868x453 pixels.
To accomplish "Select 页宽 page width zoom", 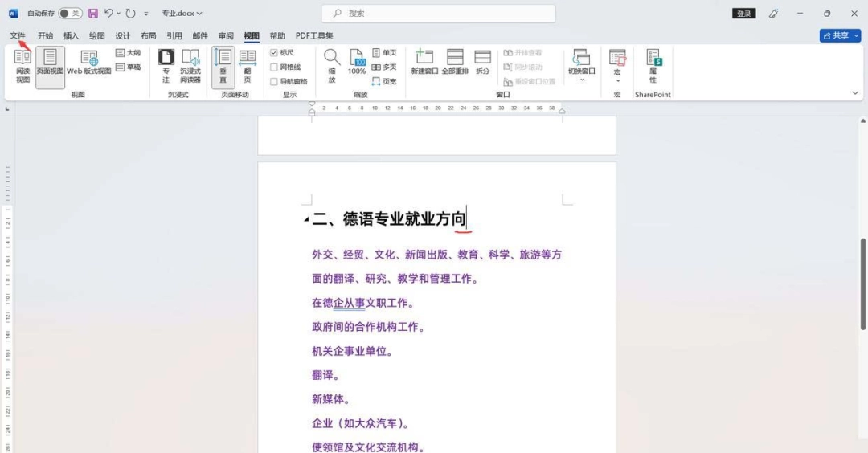I will tap(384, 81).
